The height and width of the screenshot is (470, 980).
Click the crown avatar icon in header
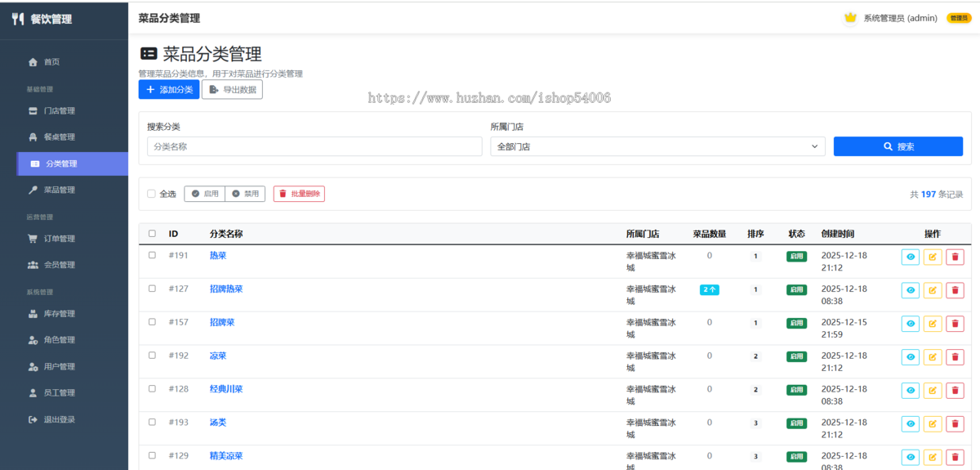click(850, 18)
